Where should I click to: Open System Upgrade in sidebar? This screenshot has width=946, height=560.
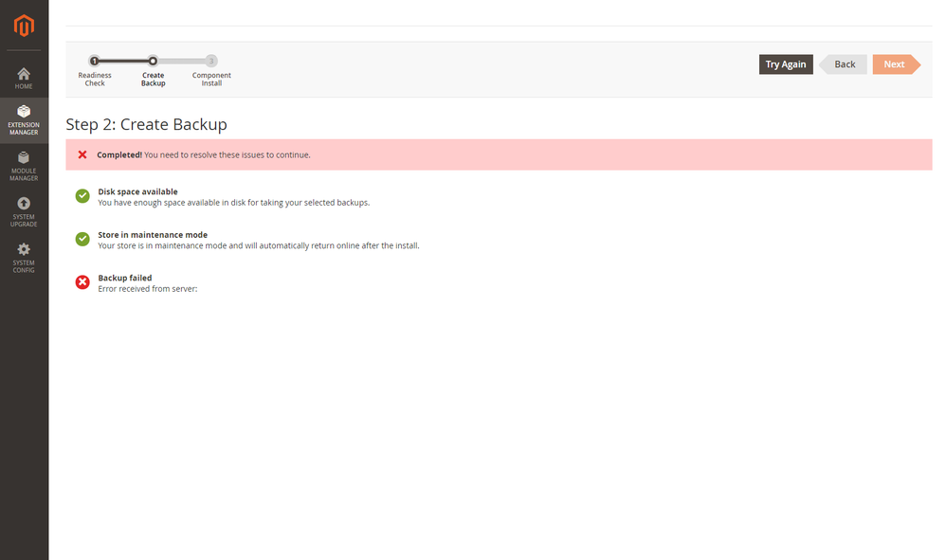24,212
